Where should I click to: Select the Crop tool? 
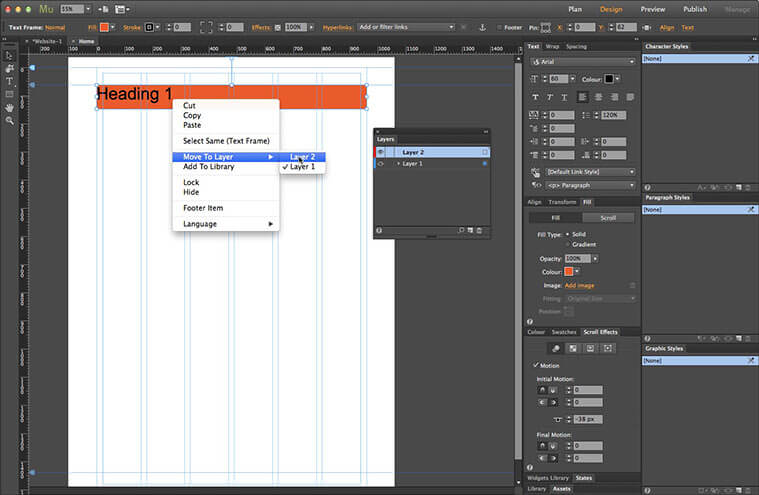(x=9, y=68)
